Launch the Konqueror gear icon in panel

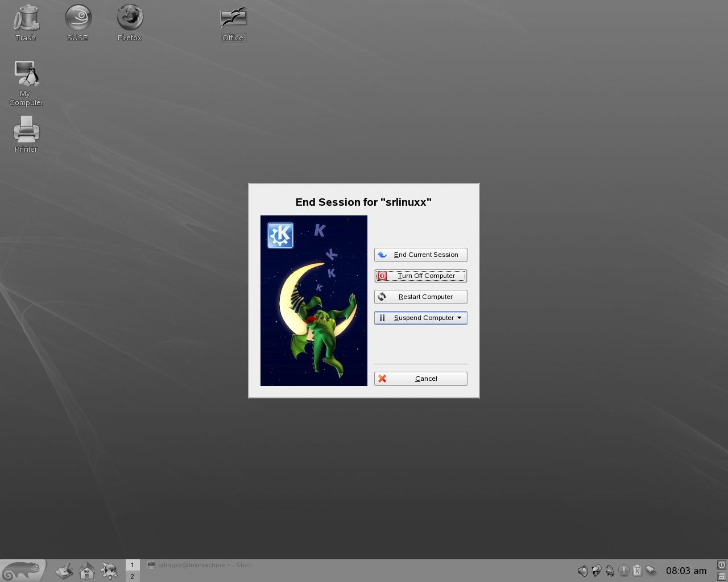click(x=110, y=571)
